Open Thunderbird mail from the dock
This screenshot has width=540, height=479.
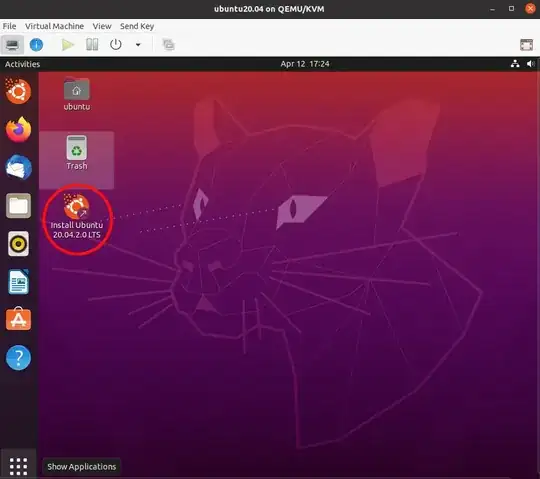click(18, 167)
